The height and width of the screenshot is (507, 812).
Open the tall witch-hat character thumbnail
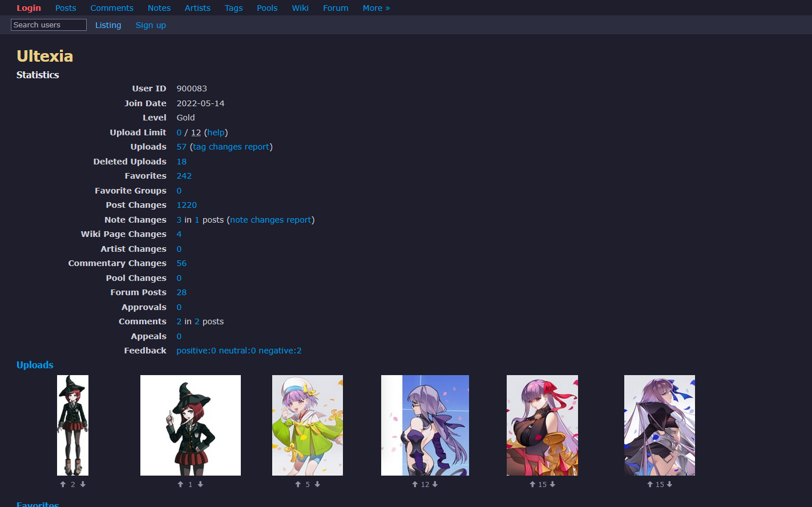point(72,425)
